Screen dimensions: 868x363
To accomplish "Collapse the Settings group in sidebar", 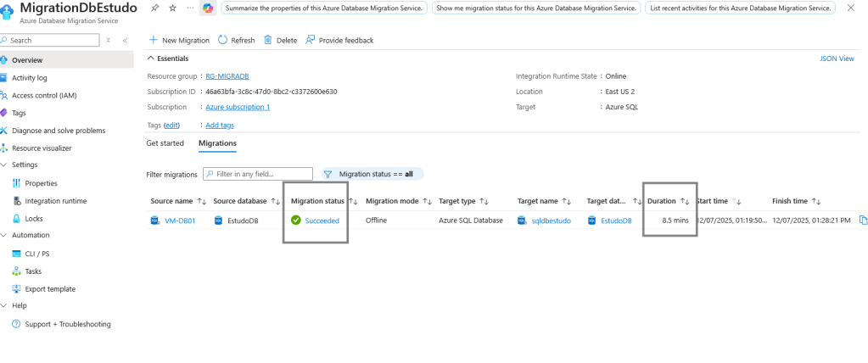I will (4, 165).
